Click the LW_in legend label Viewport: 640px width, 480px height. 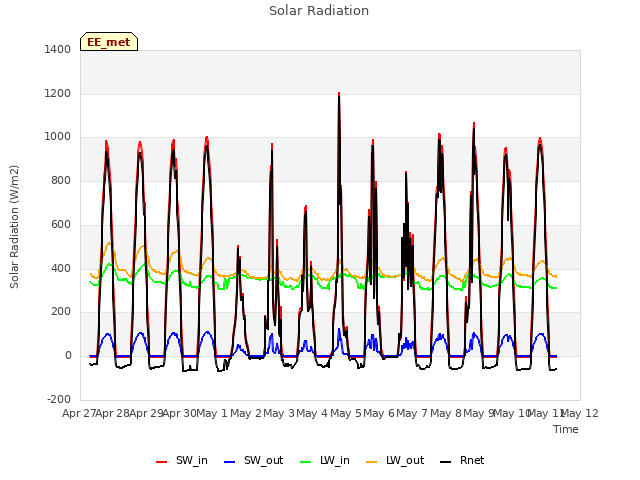335,460
